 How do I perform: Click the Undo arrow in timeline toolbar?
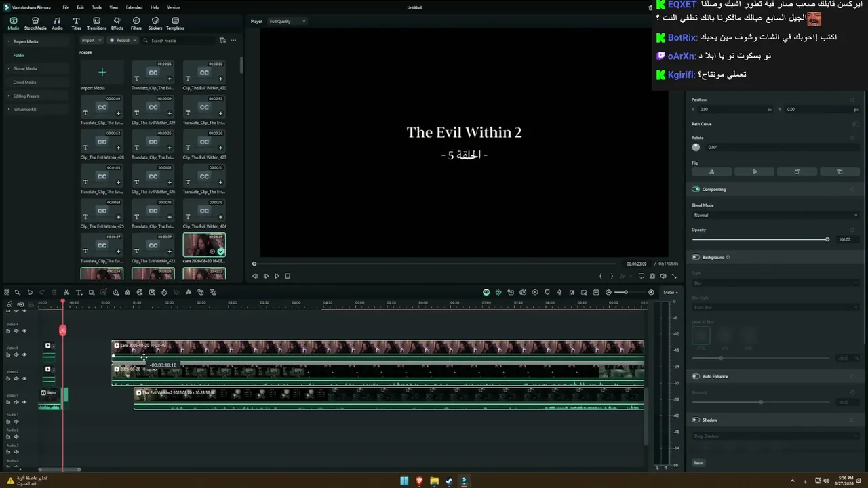[x=30, y=292]
